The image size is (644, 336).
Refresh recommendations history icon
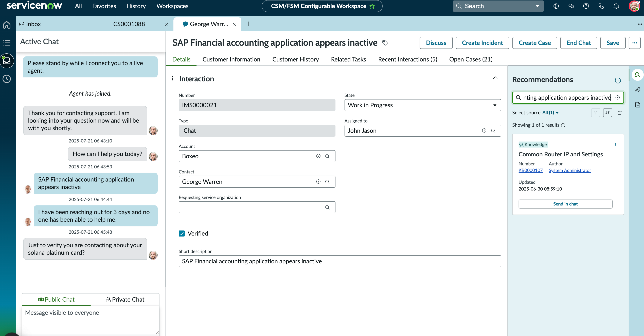[618, 80]
